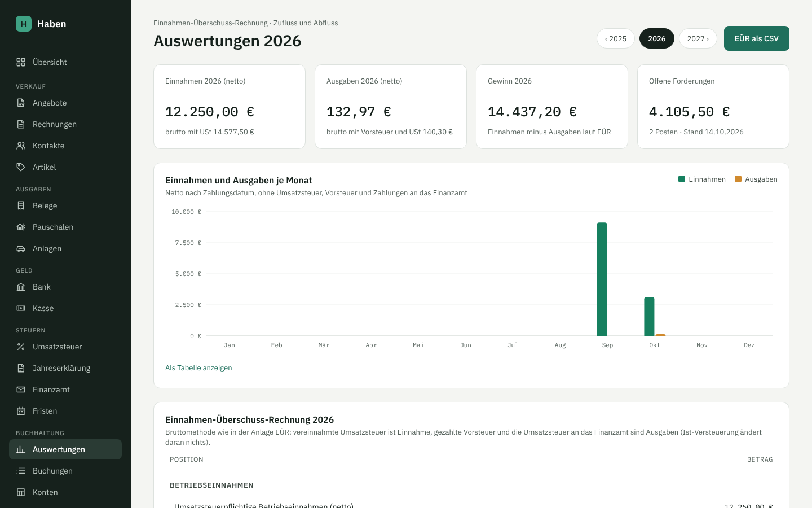Click 'brutto mit USt 14.577,50 €' text
This screenshot has height=508, width=812.
pos(210,132)
